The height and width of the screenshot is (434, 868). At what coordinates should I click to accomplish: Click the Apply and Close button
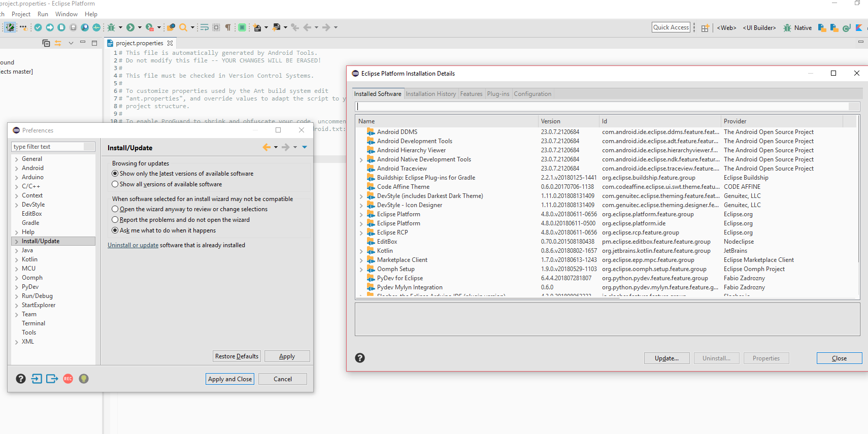click(x=230, y=379)
